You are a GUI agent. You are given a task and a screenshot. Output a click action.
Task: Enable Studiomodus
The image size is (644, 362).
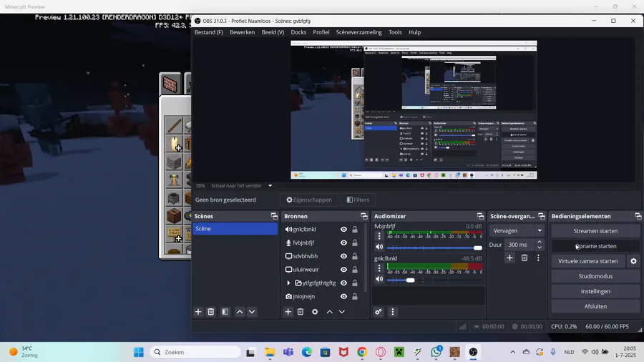click(x=595, y=276)
